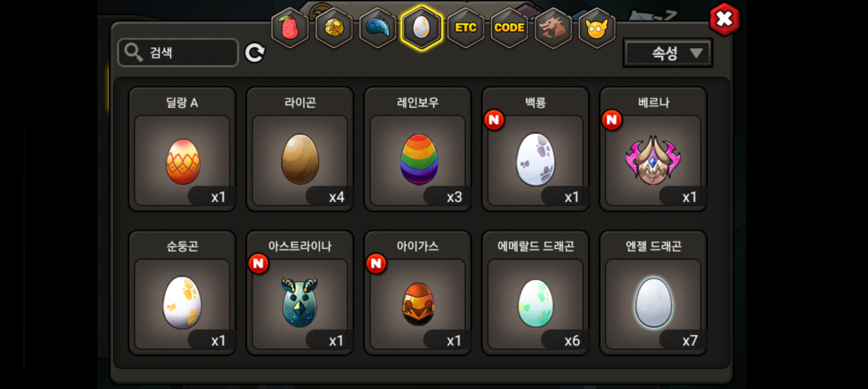
Task: Pick the 엔젤 드래곤 glowing egg
Action: coord(653,293)
